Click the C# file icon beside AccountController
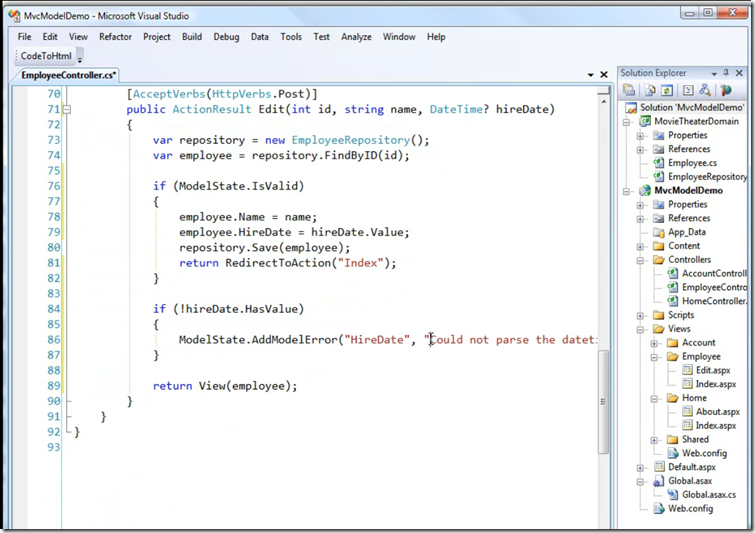755x533 pixels. (x=673, y=273)
